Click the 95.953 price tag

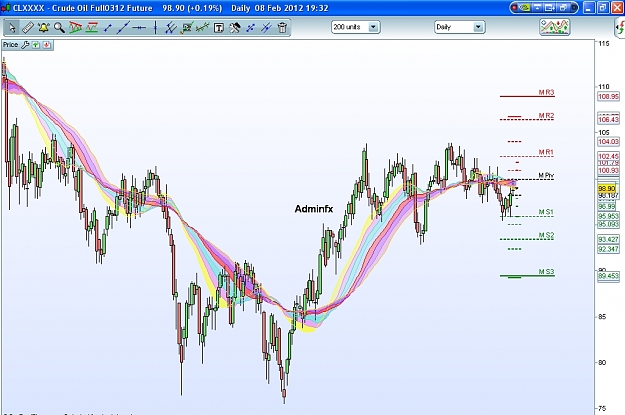(x=608, y=216)
